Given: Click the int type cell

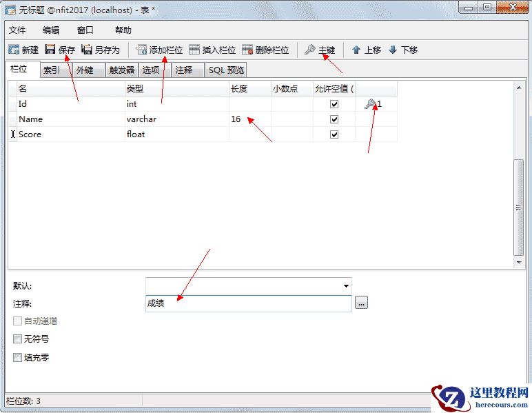Looking at the screenshot, I should [x=177, y=104].
